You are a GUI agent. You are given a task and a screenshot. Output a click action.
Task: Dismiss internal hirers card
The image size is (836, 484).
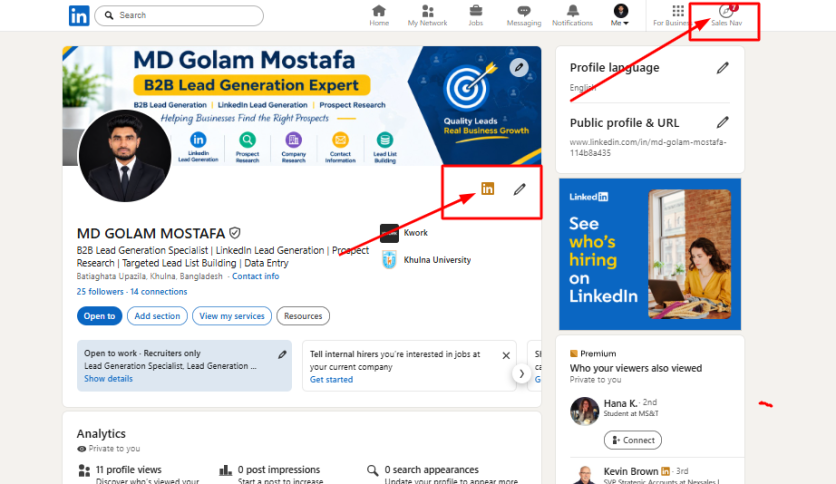coord(506,356)
